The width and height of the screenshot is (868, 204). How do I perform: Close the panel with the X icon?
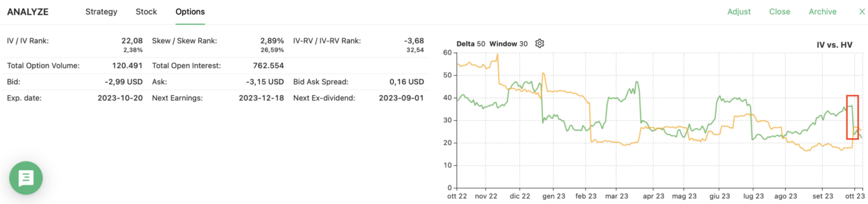[862, 12]
